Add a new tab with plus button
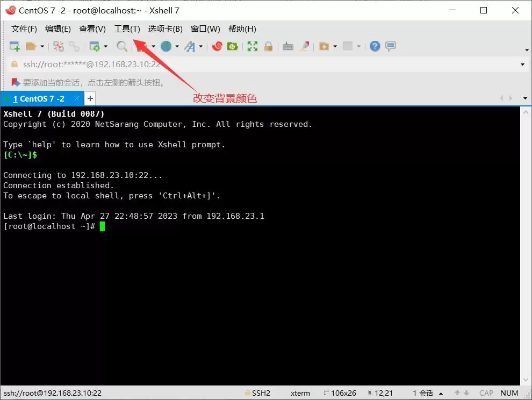532x400 pixels. click(90, 98)
